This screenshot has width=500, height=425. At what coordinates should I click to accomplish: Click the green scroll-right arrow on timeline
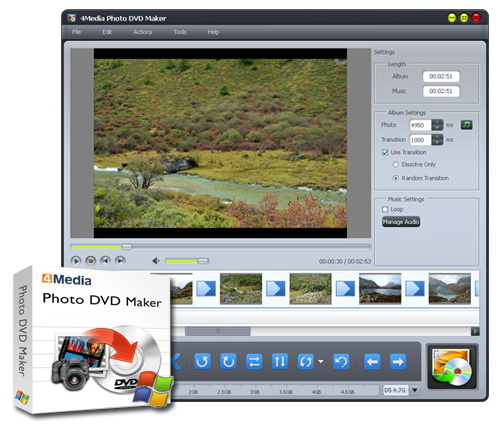point(475,331)
